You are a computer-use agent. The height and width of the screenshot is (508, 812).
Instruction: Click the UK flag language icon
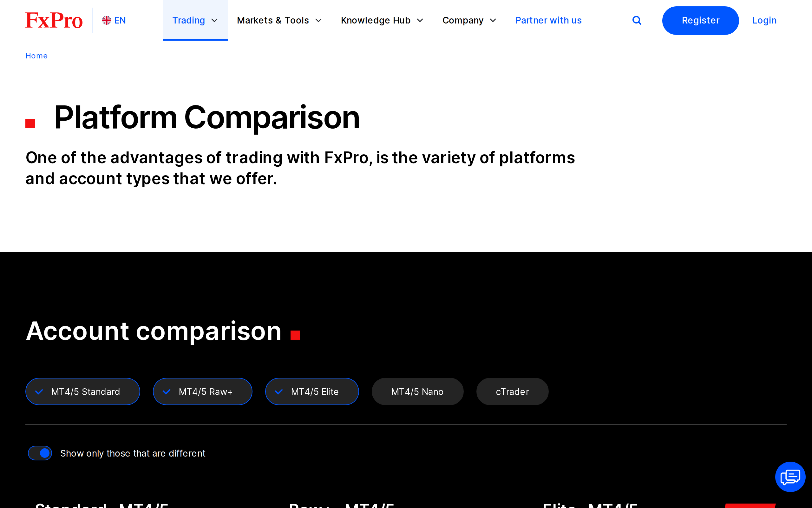[106, 21]
